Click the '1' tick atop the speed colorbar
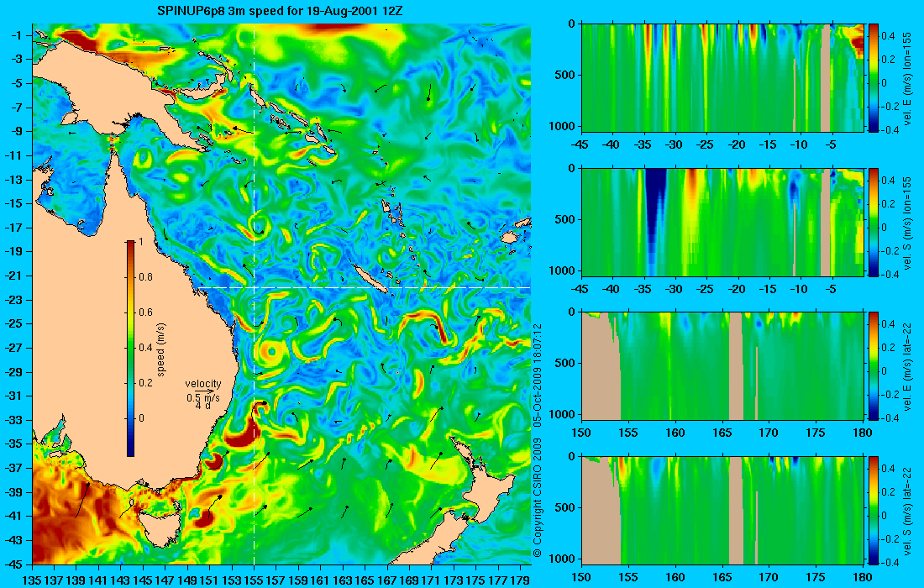 (x=140, y=242)
